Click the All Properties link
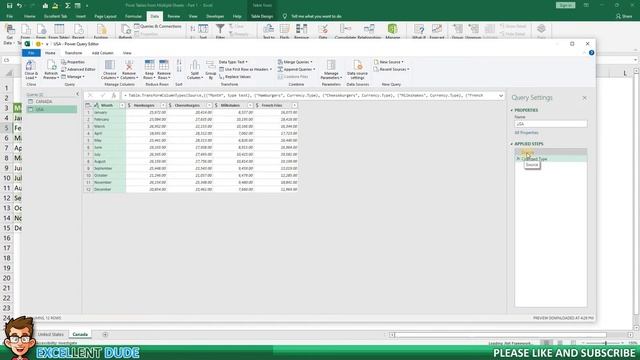 (526, 133)
